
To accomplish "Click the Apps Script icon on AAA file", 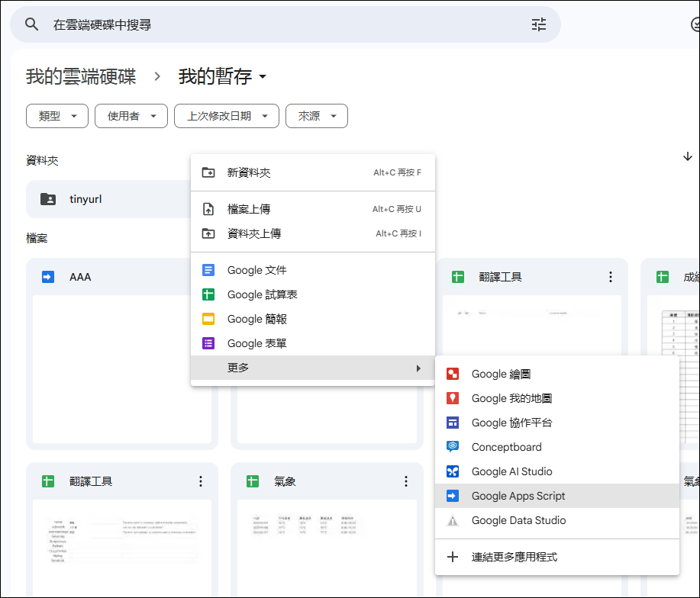I will [48, 277].
